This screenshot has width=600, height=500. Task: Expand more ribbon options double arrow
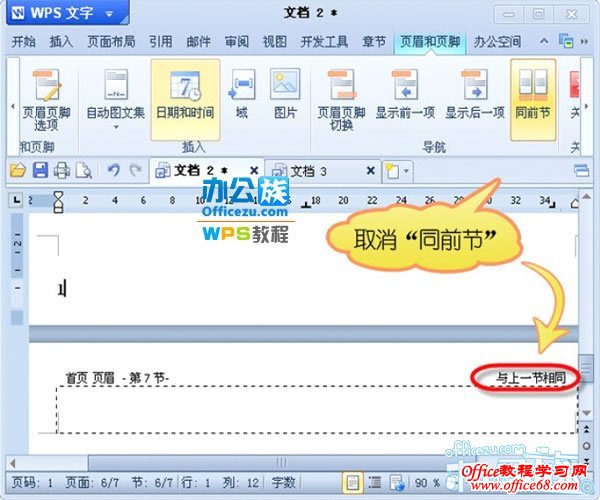[x=584, y=41]
